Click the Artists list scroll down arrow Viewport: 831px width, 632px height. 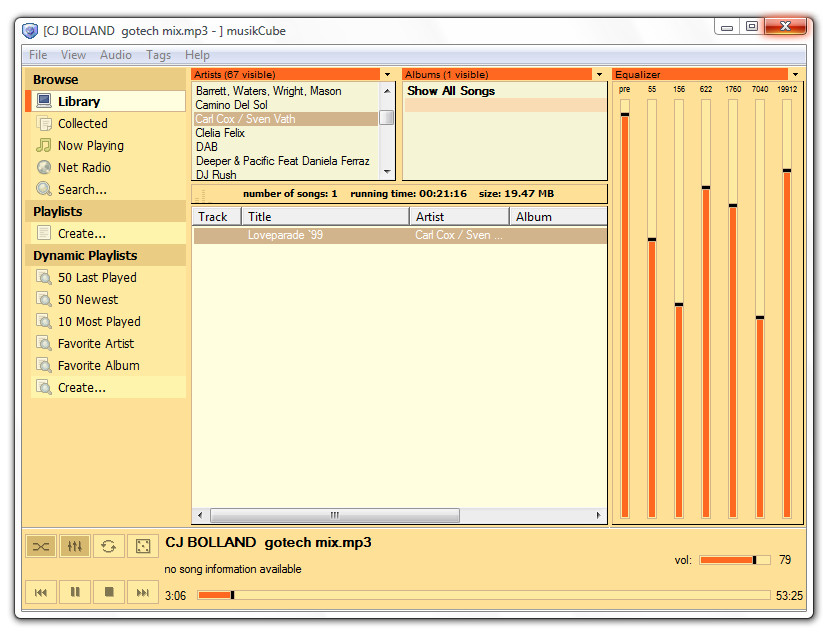[x=387, y=172]
